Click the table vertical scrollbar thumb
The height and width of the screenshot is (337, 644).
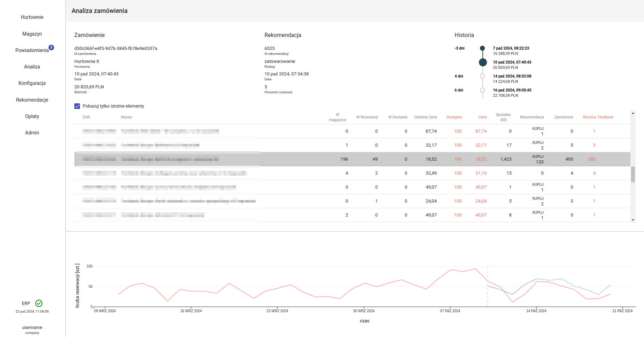633,174
